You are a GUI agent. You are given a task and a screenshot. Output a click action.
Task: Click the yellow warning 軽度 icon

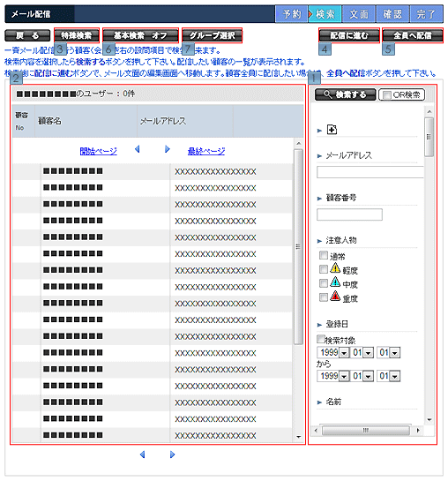[x=335, y=268]
